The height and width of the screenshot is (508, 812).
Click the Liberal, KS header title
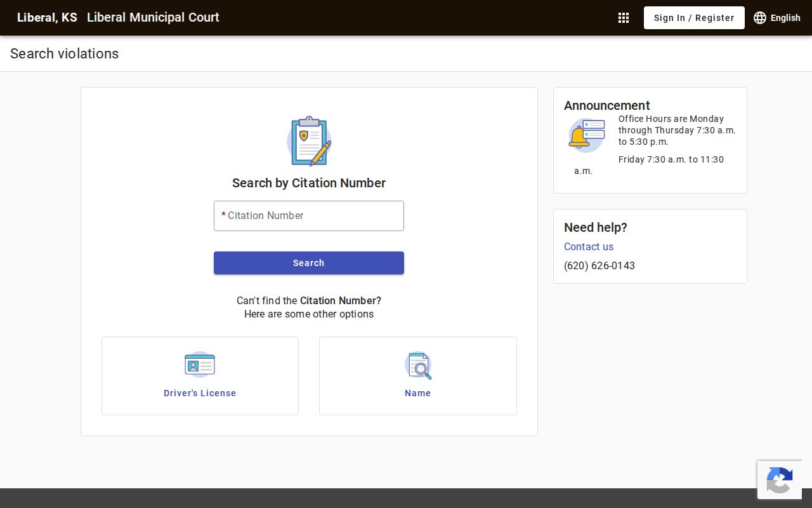47,18
